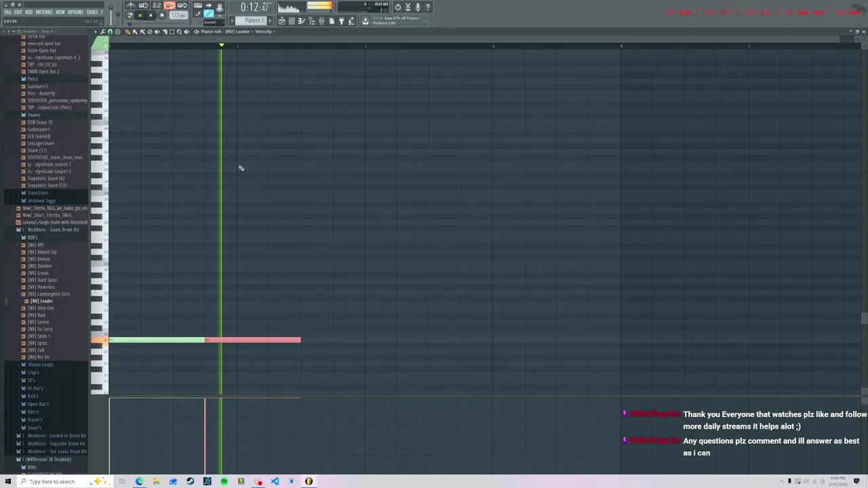Open the plugin picker plug icon
The width and height of the screenshot is (868, 488).
tap(341, 21)
